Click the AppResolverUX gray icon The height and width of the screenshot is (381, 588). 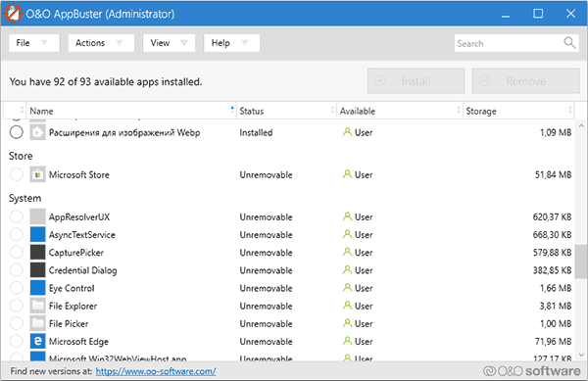click(37, 216)
